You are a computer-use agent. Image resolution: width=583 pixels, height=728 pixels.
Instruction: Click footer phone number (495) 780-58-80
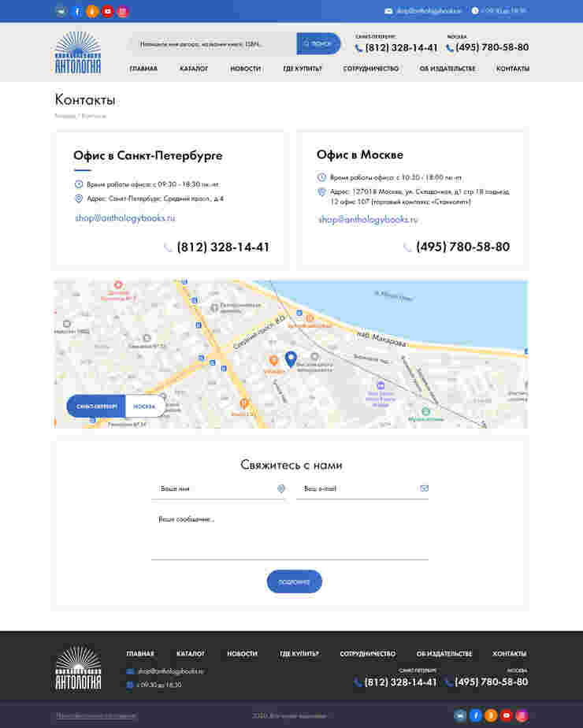point(492,682)
